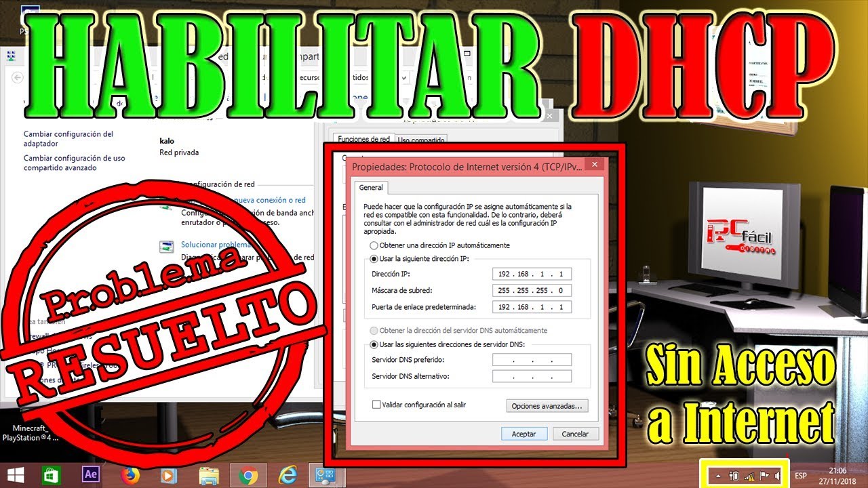This screenshot has height=488, width=868.
Task: Open the Action Center flag icon
Action: tap(764, 476)
